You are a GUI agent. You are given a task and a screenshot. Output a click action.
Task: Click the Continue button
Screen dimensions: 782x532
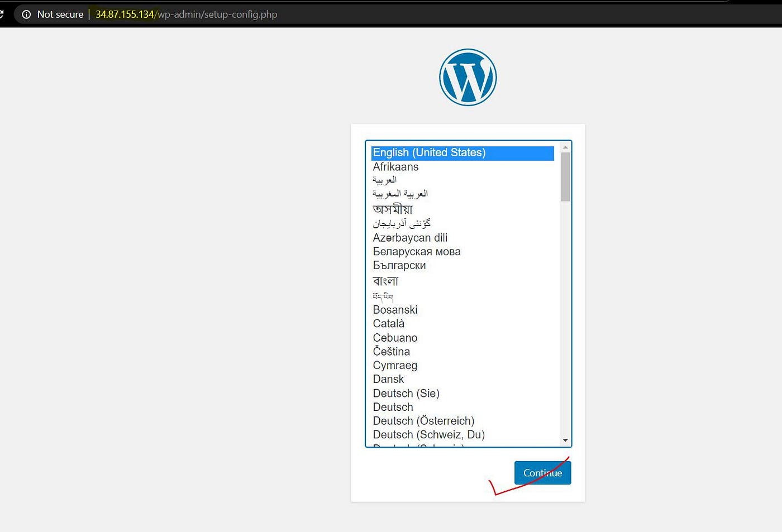[542, 473]
